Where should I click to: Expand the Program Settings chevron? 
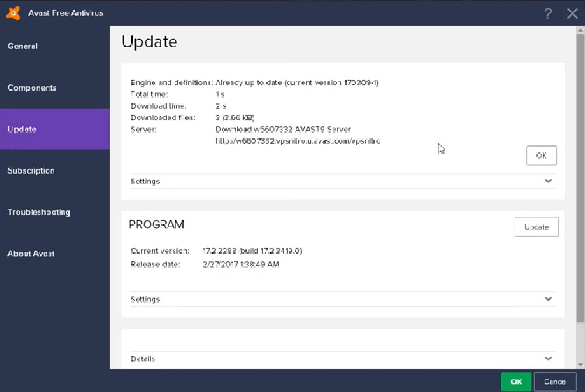coord(548,299)
